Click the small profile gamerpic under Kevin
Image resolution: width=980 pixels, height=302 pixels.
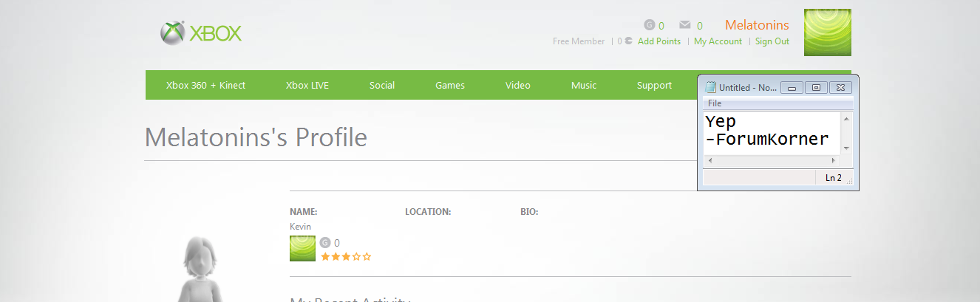pos(302,249)
